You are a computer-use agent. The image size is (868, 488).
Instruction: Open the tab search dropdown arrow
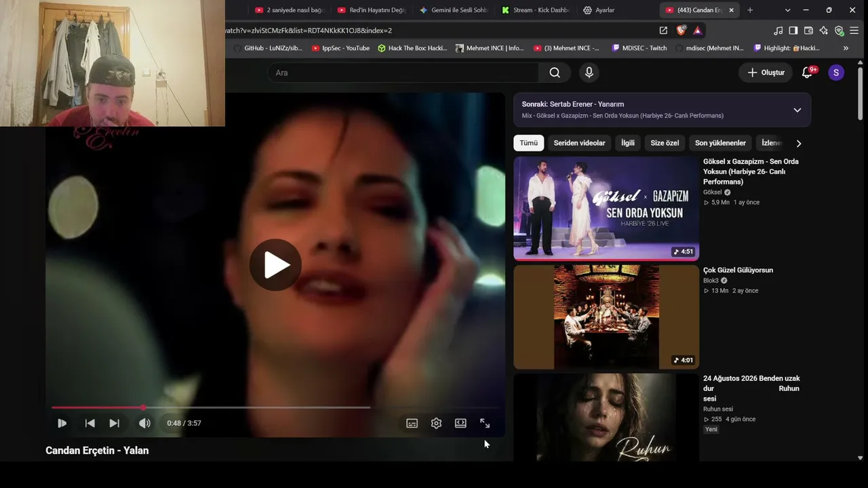point(787,10)
